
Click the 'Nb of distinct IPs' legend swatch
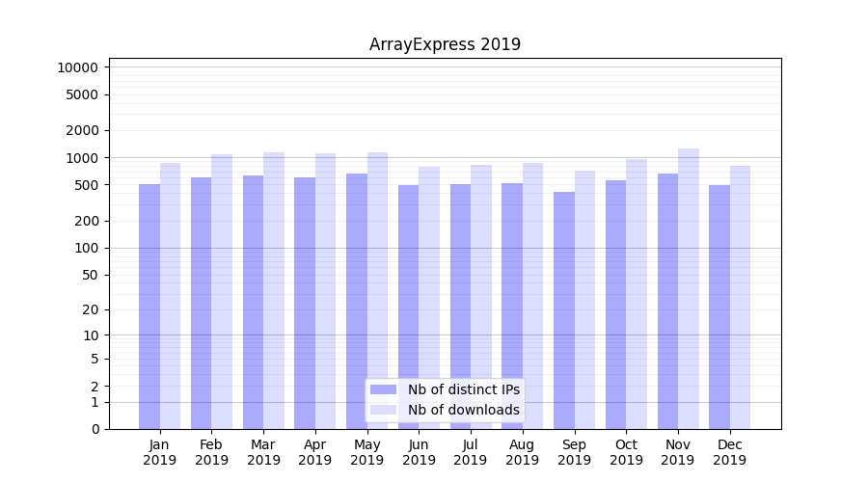tap(384, 389)
